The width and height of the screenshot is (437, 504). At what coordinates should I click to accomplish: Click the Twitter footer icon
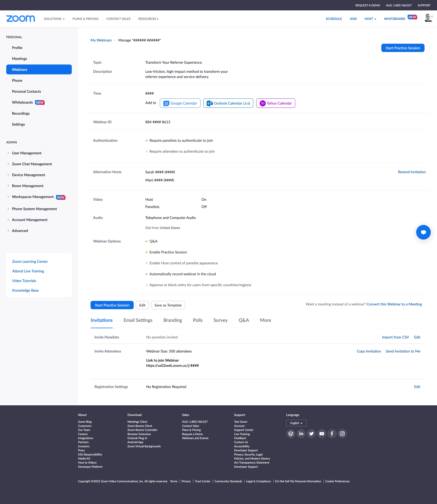click(x=311, y=434)
